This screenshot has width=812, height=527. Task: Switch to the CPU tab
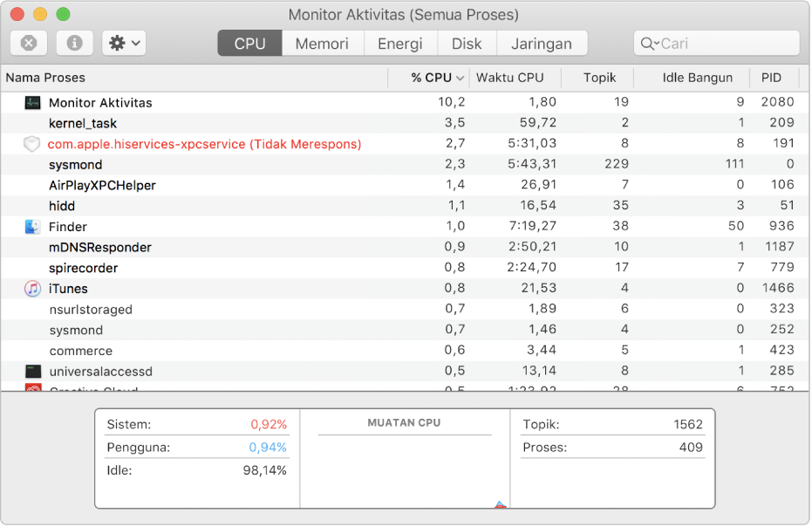[x=249, y=43]
